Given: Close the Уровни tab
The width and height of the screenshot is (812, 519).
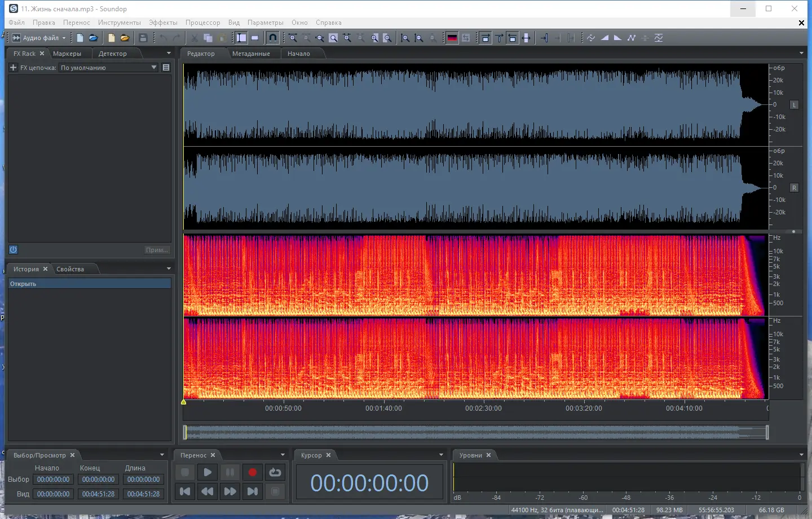Looking at the screenshot, I should coord(488,455).
